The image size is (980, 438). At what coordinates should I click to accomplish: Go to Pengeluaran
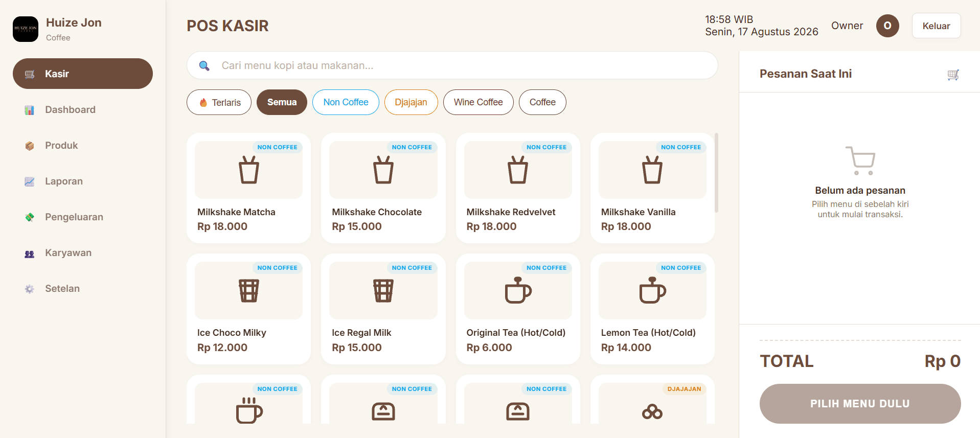[83, 217]
